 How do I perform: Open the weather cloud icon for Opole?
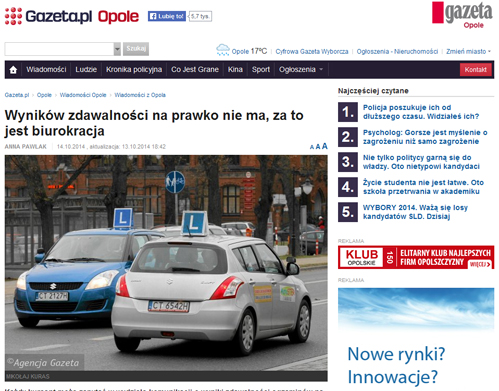223,50
